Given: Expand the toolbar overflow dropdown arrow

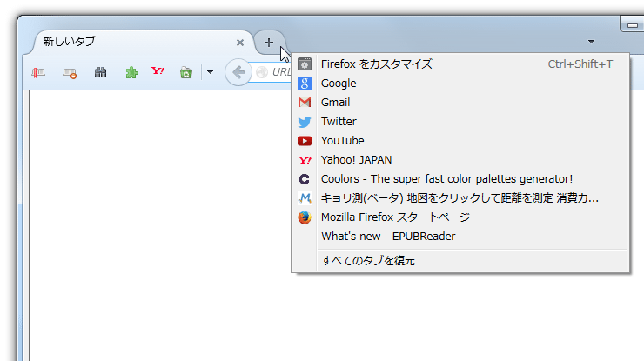Looking at the screenshot, I should [x=210, y=72].
